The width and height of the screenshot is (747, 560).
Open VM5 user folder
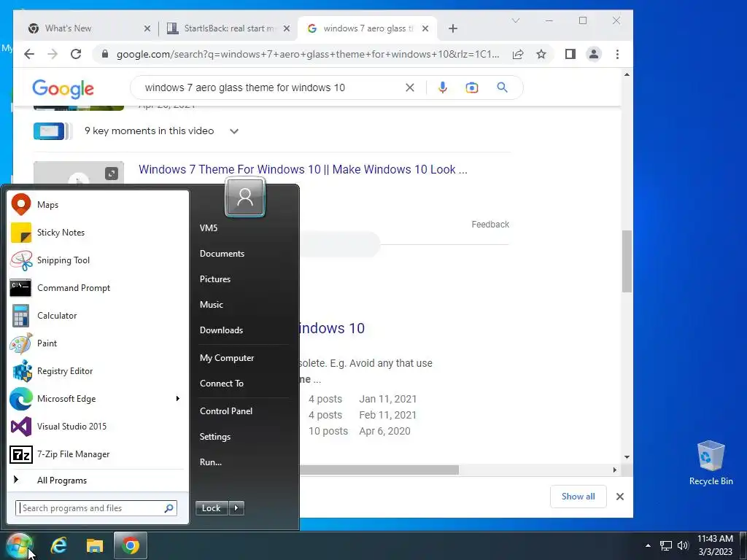click(209, 228)
